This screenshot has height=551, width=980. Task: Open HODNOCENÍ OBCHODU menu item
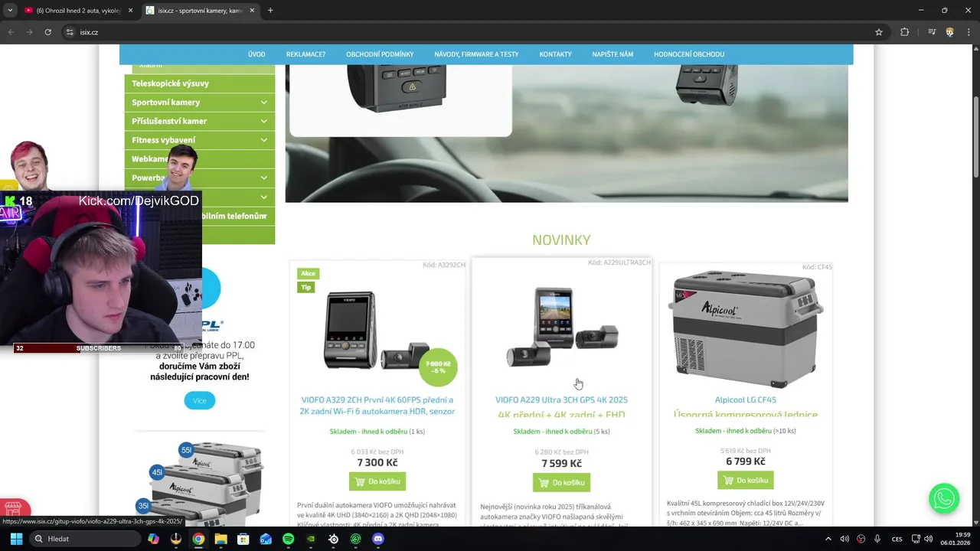689,54
